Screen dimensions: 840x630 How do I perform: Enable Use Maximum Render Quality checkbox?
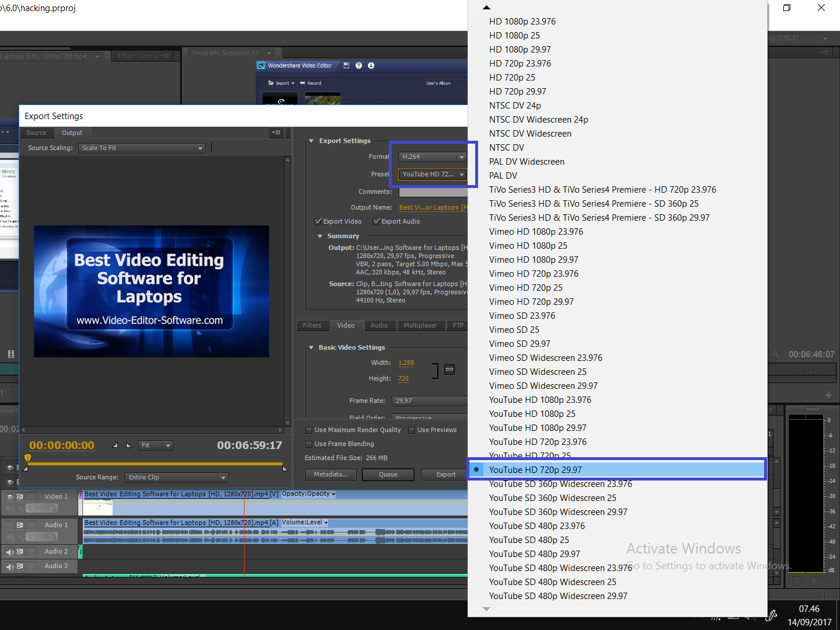309,430
